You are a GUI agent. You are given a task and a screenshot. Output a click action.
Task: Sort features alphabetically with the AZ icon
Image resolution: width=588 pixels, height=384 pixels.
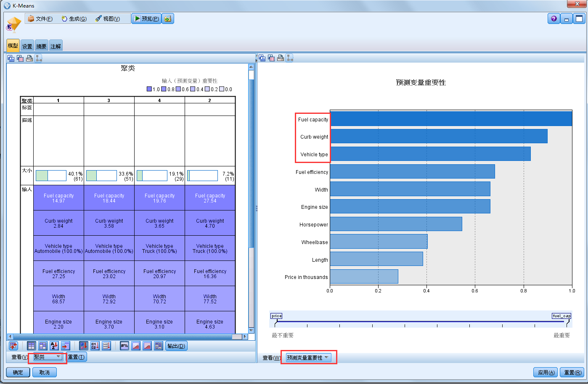54,346
